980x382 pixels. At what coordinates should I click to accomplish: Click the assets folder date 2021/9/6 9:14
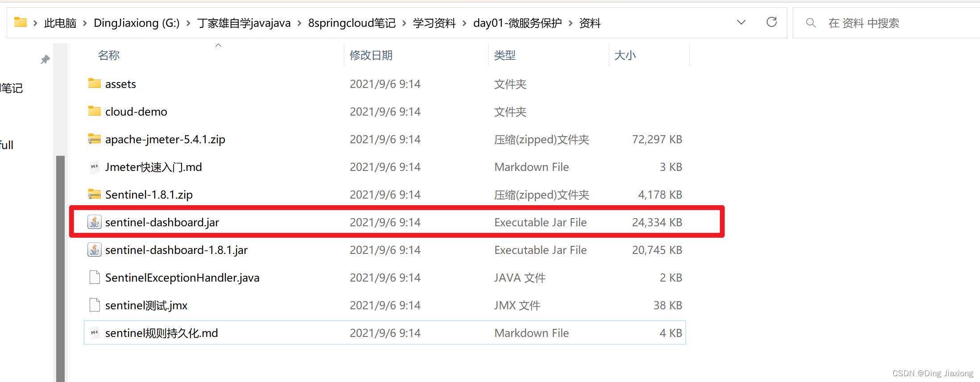coord(385,84)
